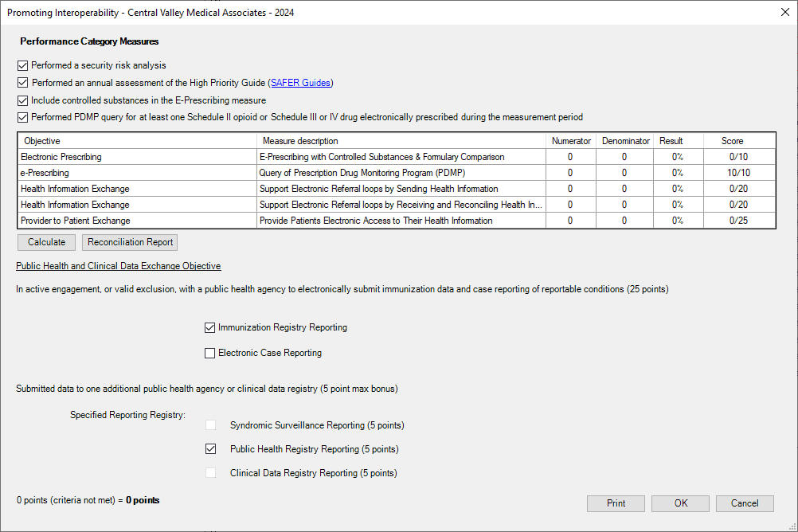The height and width of the screenshot is (532, 798).
Task: Open the Reconciliation Report
Action: point(130,242)
